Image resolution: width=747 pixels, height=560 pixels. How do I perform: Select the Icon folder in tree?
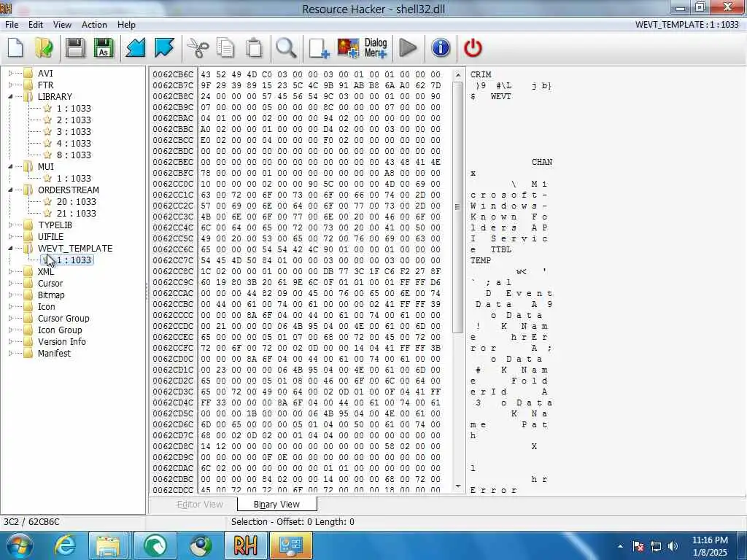[46, 307]
